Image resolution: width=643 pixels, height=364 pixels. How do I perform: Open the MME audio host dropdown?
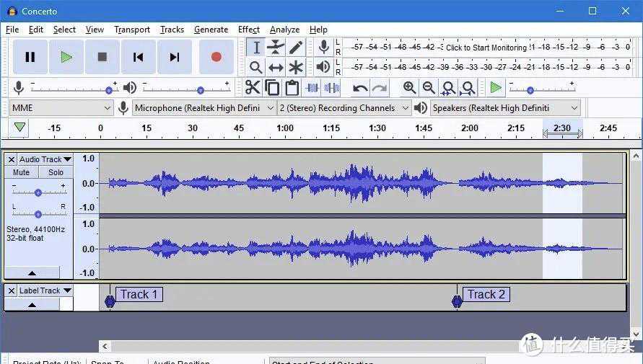61,108
